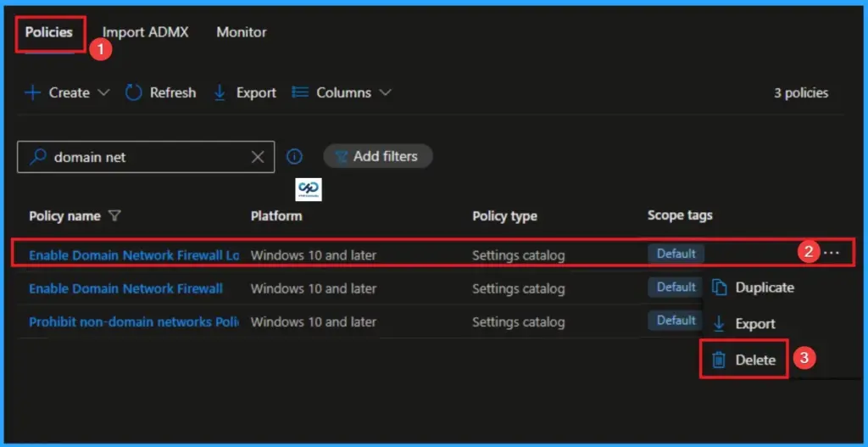
Task: Sort by Policy type column header
Action: tap(504, 216)
